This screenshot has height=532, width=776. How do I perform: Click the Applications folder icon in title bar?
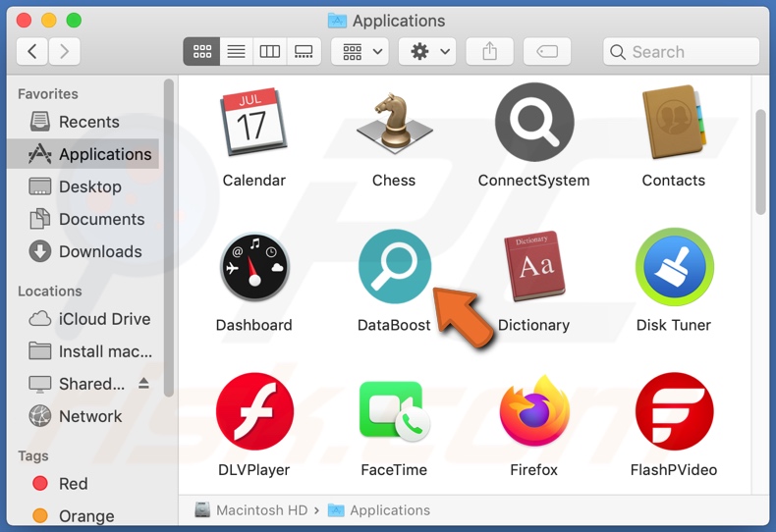pos(337,21)
